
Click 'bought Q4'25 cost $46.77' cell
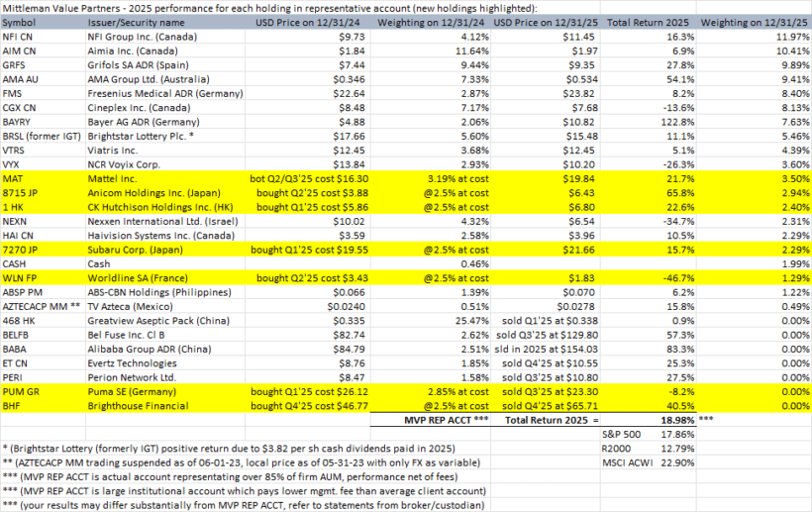[x=308, y=406]
